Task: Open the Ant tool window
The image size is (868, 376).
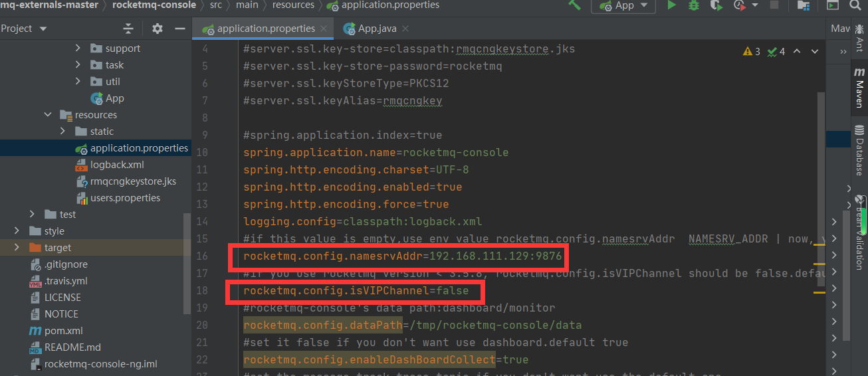Action: pyautogui.click(x=859, y=39)
